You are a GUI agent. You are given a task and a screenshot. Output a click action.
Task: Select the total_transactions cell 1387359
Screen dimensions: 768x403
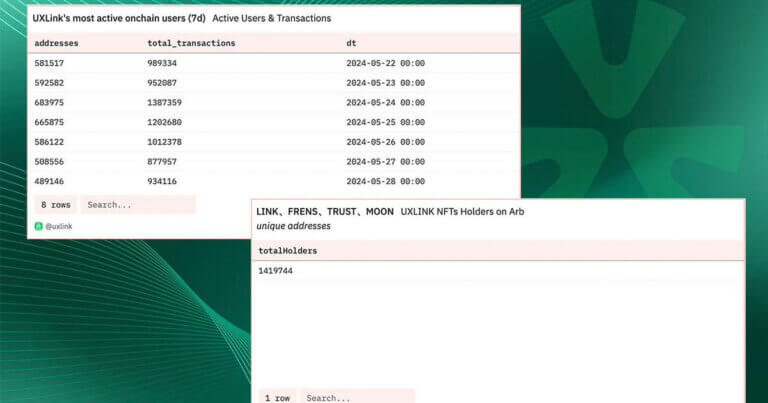tap(170, 102)
